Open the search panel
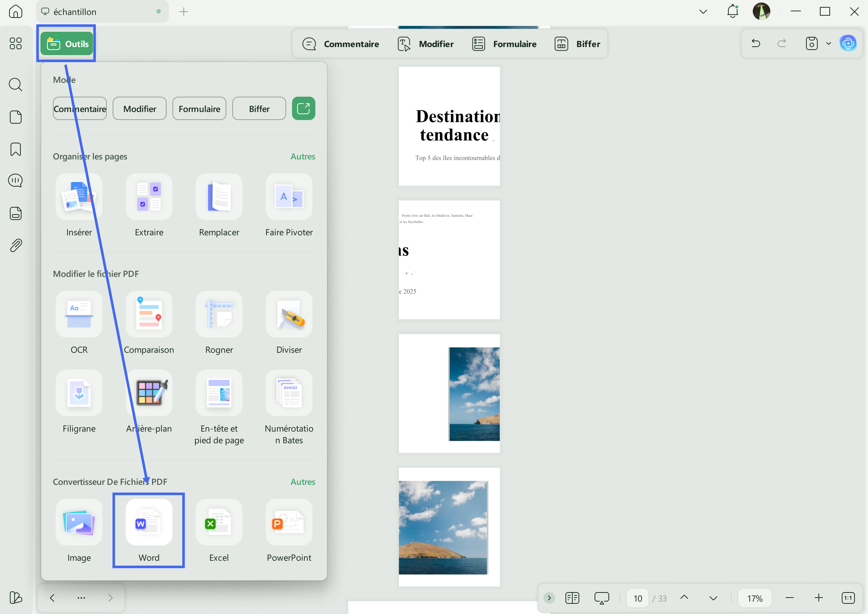The width and height of the screenshot is (868, 614). pyautogui.click(x=16, y=84)
